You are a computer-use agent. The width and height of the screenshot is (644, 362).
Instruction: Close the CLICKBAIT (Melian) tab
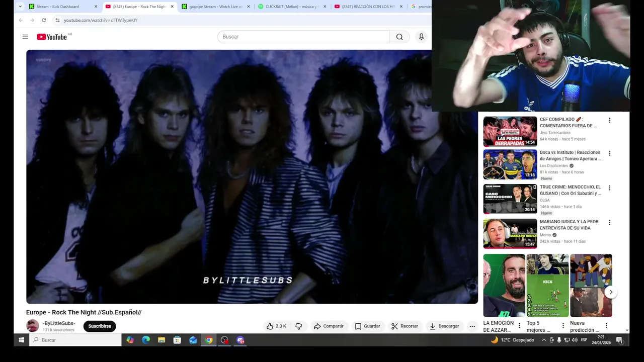pos(325,7)
